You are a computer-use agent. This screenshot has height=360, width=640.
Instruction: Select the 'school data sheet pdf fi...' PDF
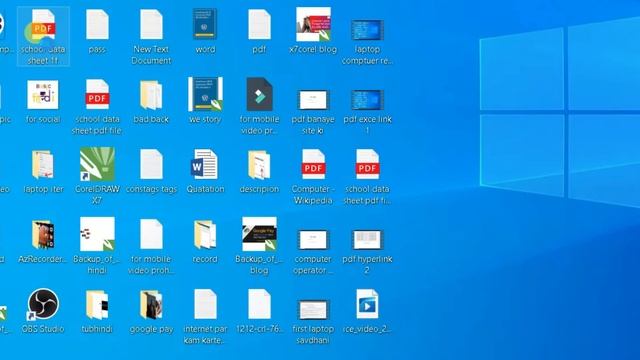point(367,164)
